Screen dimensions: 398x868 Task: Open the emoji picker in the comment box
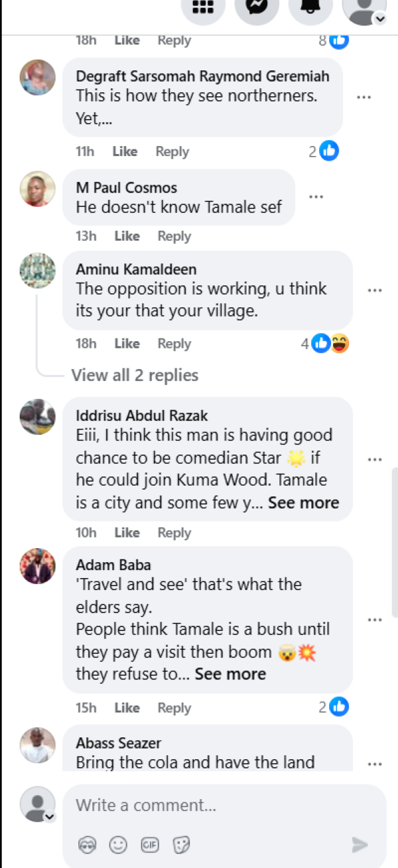tap(118, 845)
